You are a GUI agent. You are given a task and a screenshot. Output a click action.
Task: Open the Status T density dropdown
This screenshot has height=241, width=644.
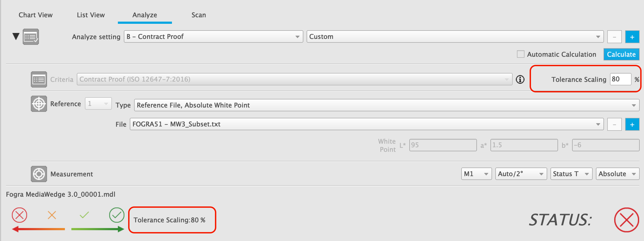tap(571, 174)
